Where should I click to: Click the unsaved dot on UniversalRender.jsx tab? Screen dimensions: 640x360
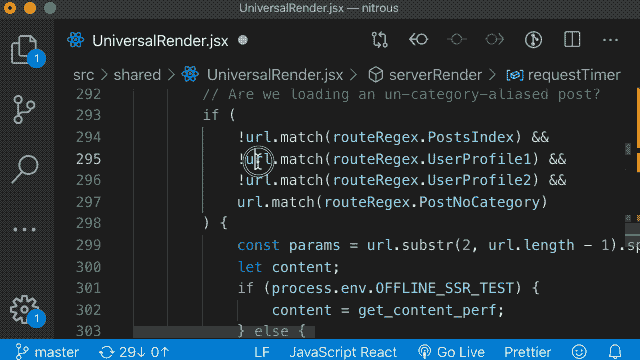[x=243, y=40]
